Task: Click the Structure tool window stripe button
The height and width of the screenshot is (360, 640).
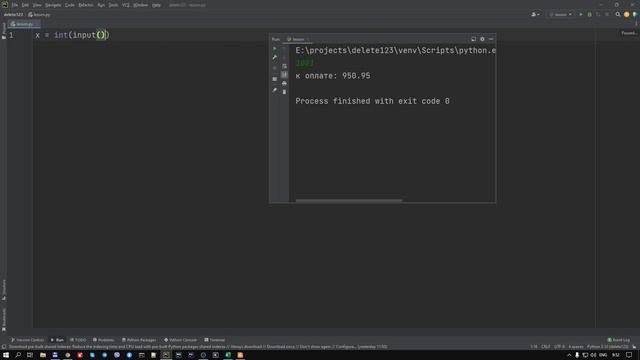Action: tap(4, 290)
